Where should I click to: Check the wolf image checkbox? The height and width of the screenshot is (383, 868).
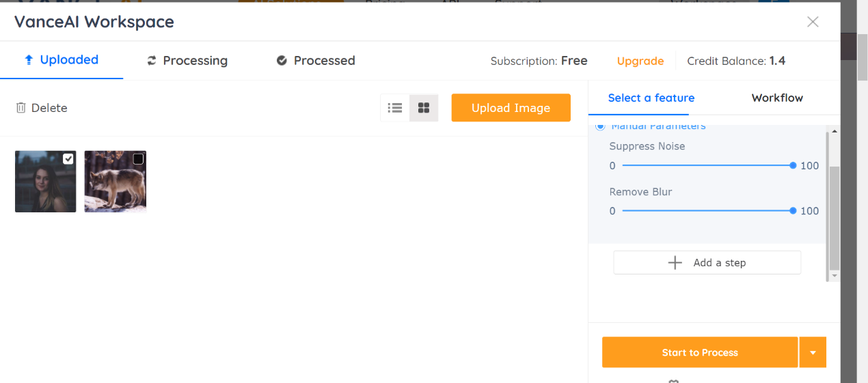(x=138, y=159)
